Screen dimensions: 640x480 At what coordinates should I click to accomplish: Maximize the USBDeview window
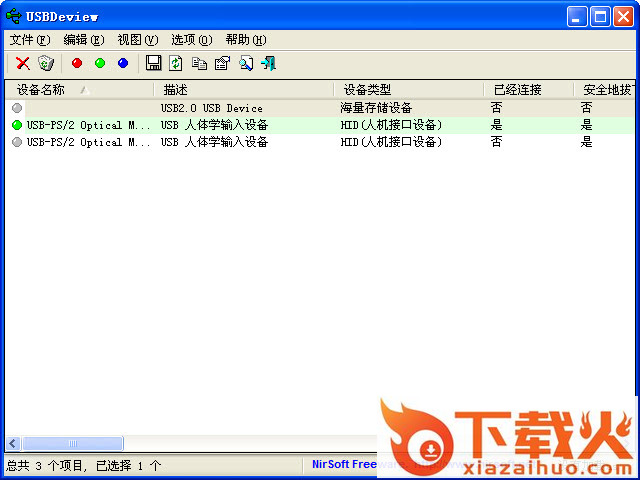[600, 17]
